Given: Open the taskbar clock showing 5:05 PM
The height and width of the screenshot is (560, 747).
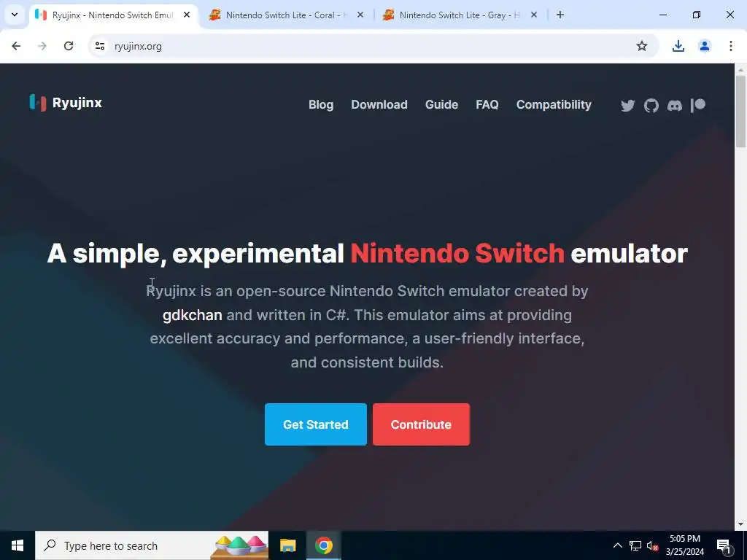Looking at the screenshot, I should coord(684,545).
